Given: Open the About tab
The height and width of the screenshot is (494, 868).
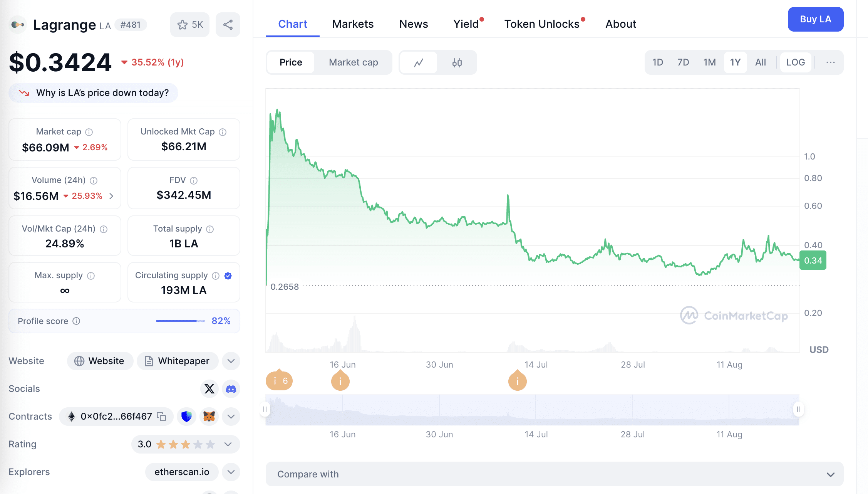Looking at the screenshot, I should 621,24.
